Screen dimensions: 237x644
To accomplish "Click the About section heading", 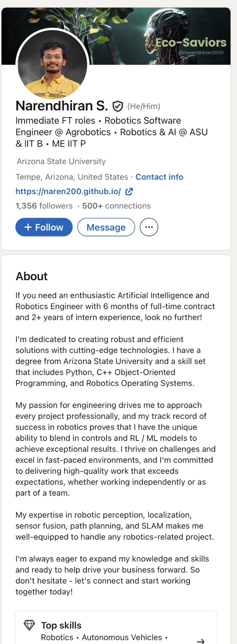I will tap(32, 276).
